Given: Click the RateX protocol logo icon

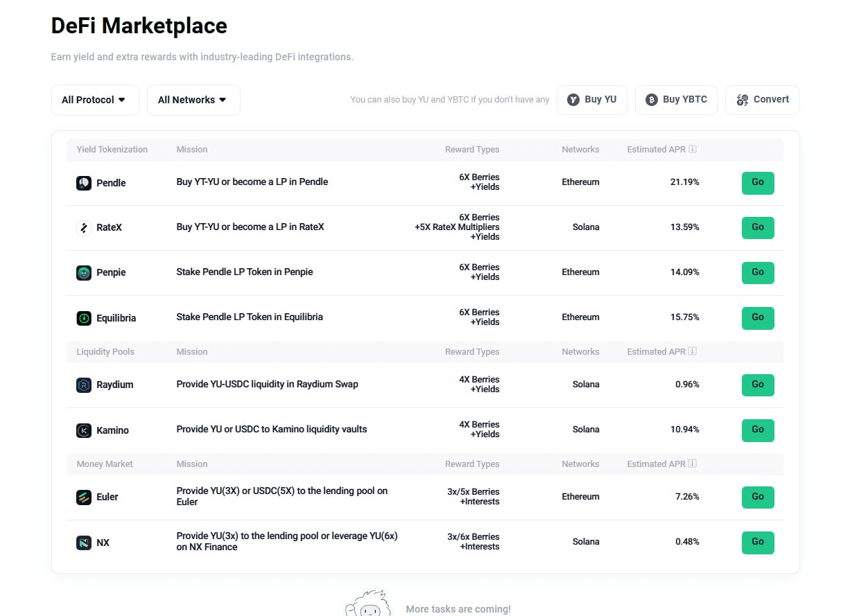Looking at the screenshot, I should click(84, 227).
